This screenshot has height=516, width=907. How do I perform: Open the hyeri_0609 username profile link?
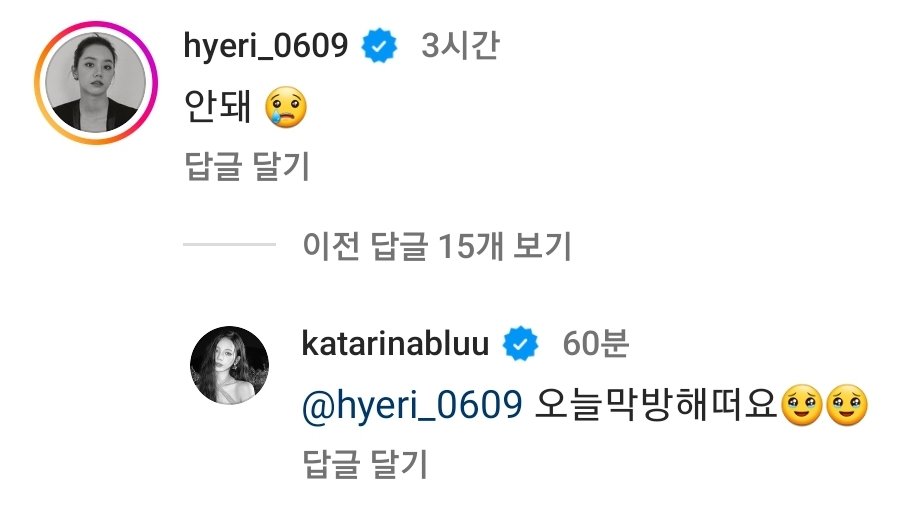[x=266, y=46]
